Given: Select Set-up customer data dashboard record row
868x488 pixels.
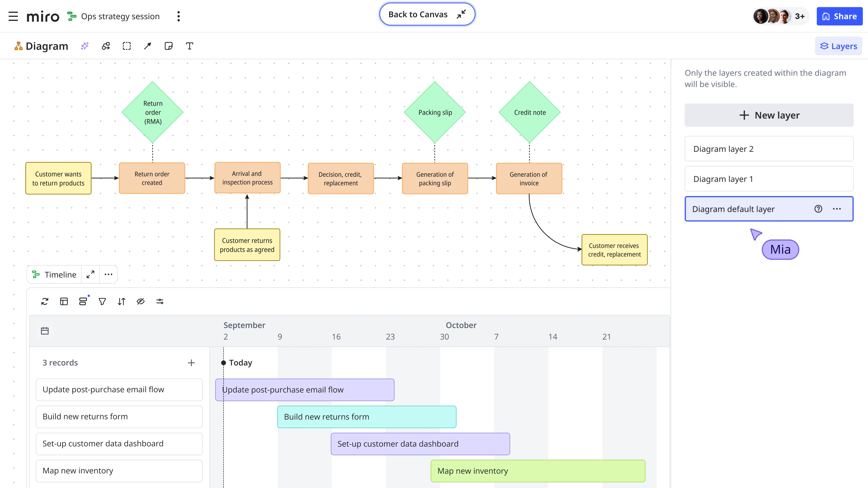Looking at the screenshot, I should click(119, 444).
